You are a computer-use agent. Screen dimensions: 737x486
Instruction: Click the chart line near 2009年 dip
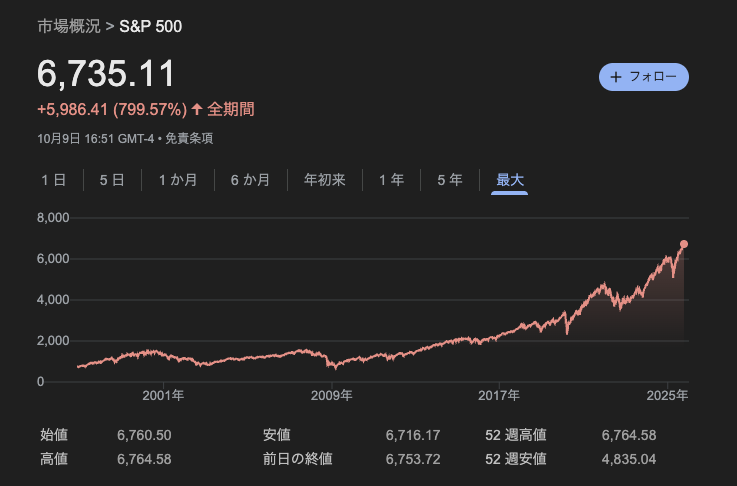coord(331,366)
